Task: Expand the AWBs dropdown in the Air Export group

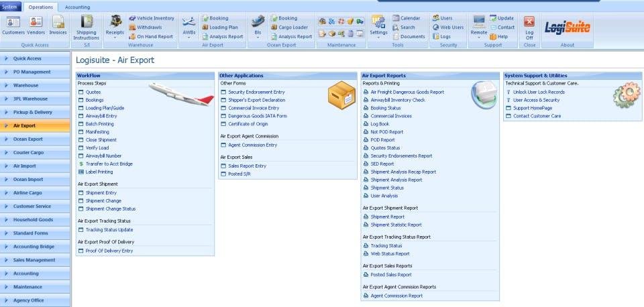Action: pos(189,27)
